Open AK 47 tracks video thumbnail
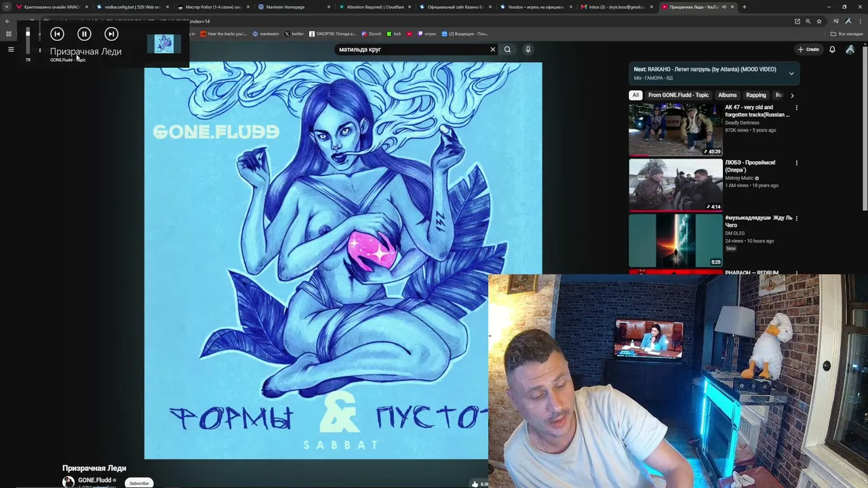 (x=675, y=129)
